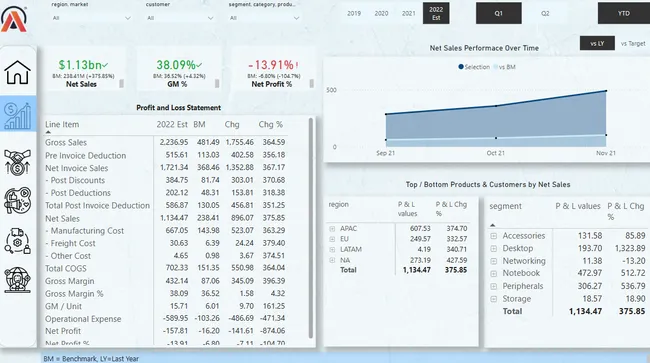Switch comparison to vs LY
Image resolution: width=650 pixels, height=363 pixels.
[597, 43]
